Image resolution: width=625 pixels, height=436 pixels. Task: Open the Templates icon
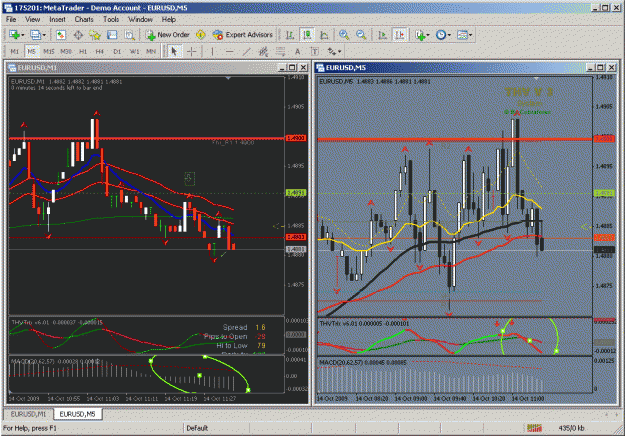point(462,35)
